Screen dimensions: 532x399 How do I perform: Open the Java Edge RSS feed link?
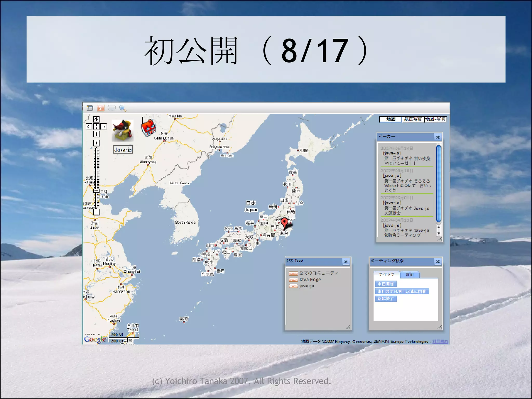pos(310,280)
